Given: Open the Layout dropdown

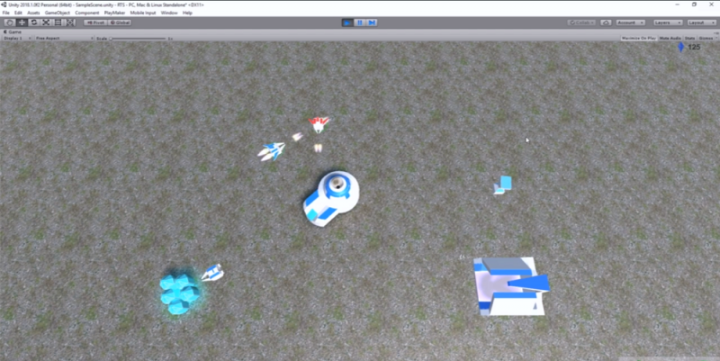Looking at the screenshot, I should [x=702, y=23].
